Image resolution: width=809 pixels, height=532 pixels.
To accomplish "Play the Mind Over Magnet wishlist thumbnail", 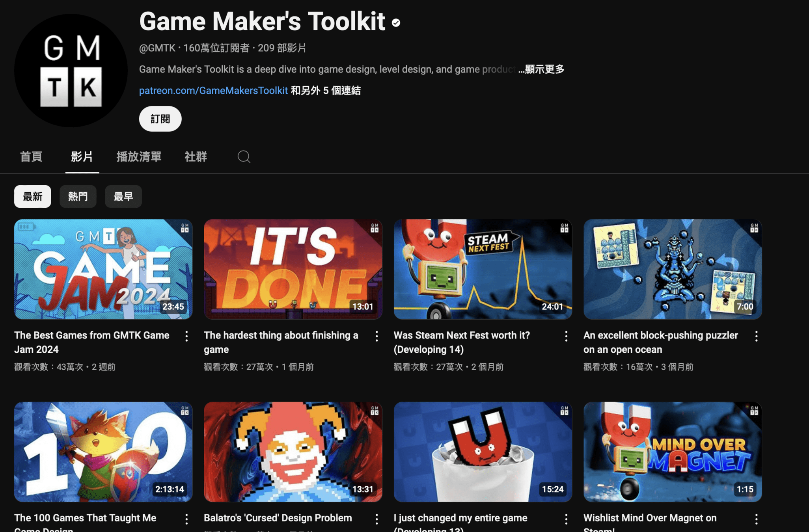I will [x=672, y=452].
